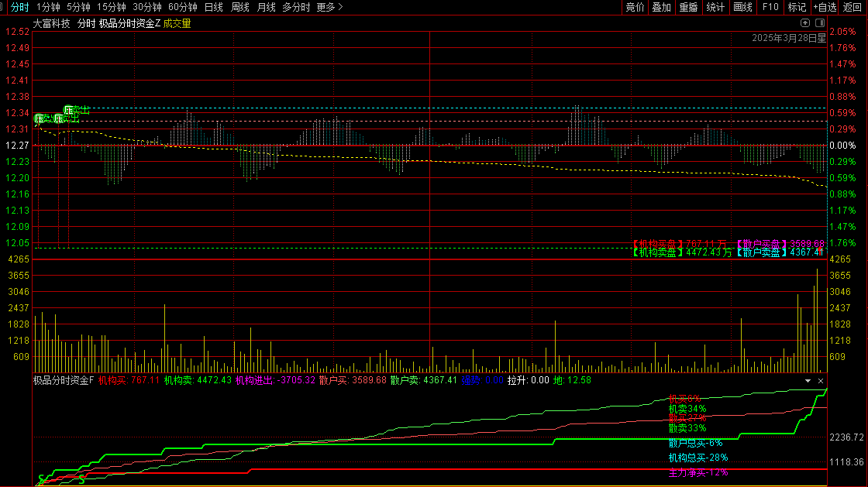The height and width of the screenshot is (487, 868).
Task: Click the 0.00% label on right axis
Action: tap(842, 146)
